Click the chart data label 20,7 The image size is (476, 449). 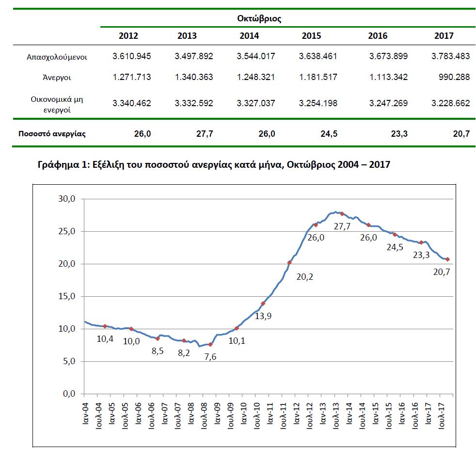coord(442,272)
